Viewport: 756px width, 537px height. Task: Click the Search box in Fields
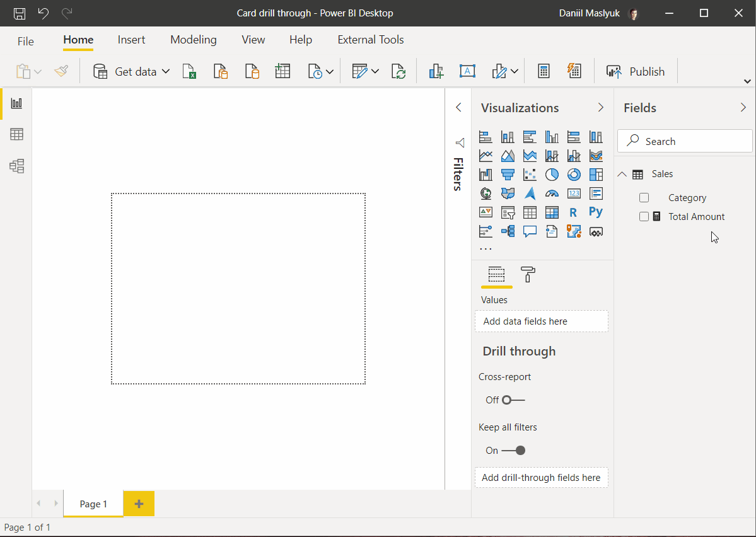(685, 141)
